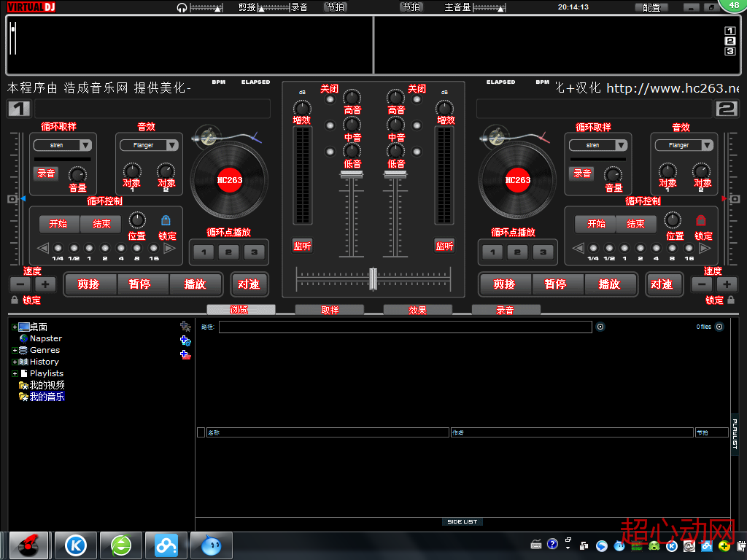
Task: Click deck 1 loop 开始 button
Action: coord(58,224)
